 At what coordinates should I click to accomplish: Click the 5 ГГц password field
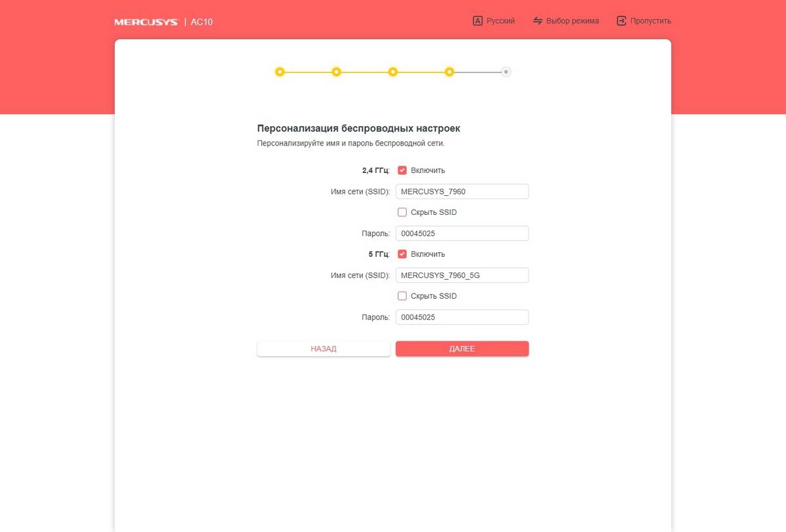462,317
